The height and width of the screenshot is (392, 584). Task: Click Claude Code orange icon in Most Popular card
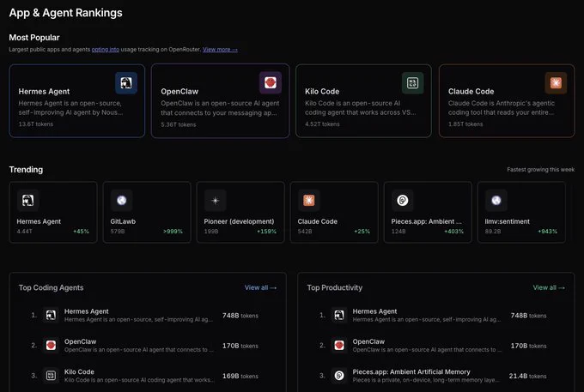click(556, 82)
